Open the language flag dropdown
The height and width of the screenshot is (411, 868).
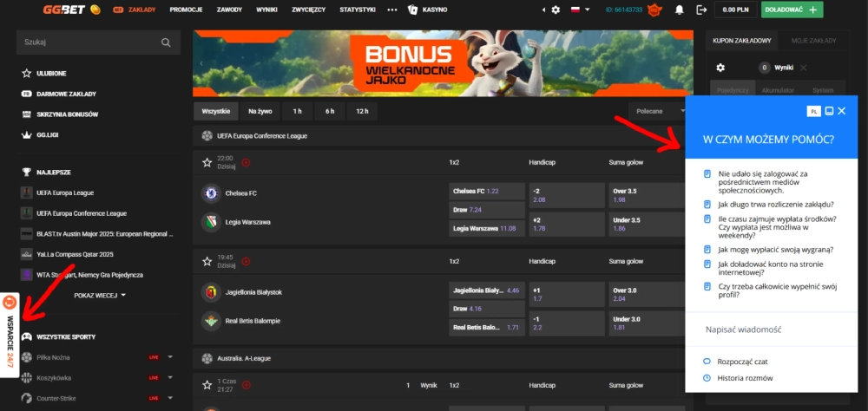click(x=580, y=10)
